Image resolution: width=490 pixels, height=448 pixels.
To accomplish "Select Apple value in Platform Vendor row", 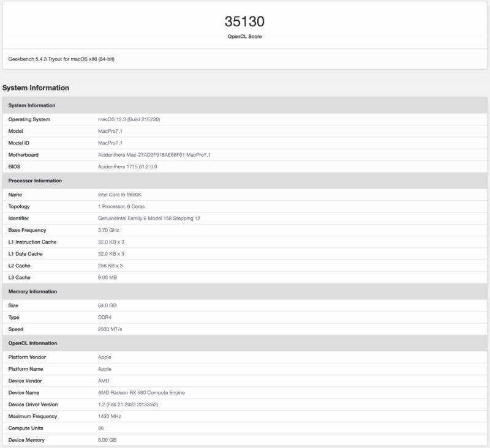I will tap(104, 357).
